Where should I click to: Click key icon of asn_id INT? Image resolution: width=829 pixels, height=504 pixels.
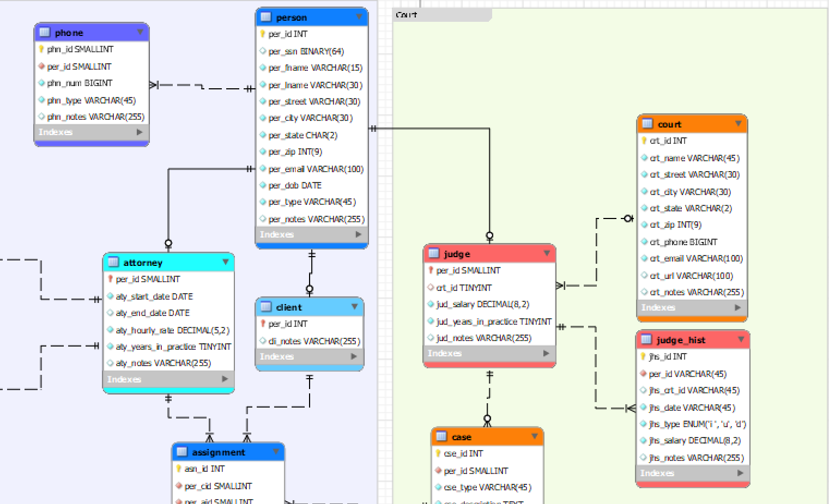(179, 469)
